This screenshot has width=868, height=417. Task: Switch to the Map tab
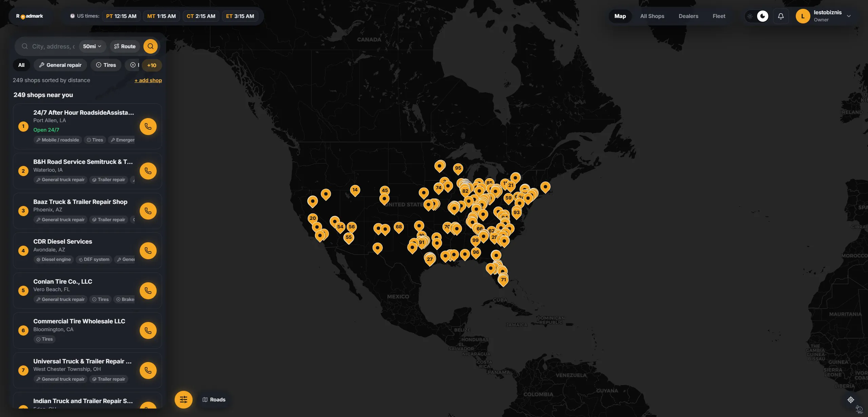pos(620,16)
